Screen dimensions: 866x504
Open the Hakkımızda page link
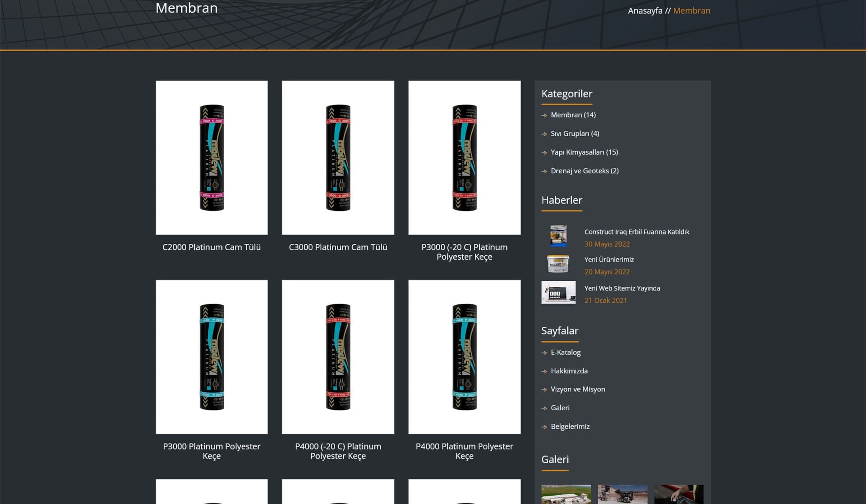(569, 371)
